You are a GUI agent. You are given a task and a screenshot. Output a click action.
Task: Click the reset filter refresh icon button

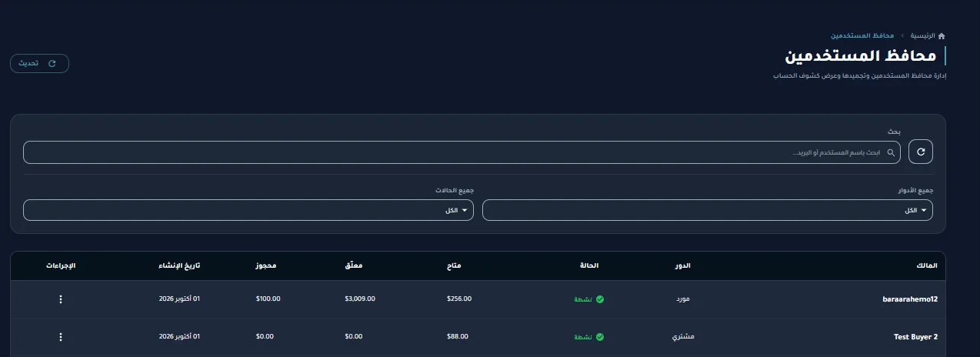coord(921,152)
